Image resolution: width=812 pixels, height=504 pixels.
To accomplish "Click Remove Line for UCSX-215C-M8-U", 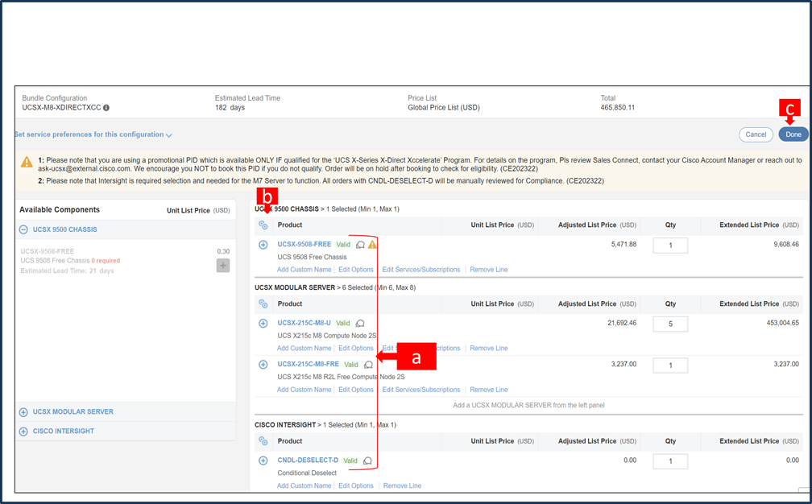I will click(489, 349).
